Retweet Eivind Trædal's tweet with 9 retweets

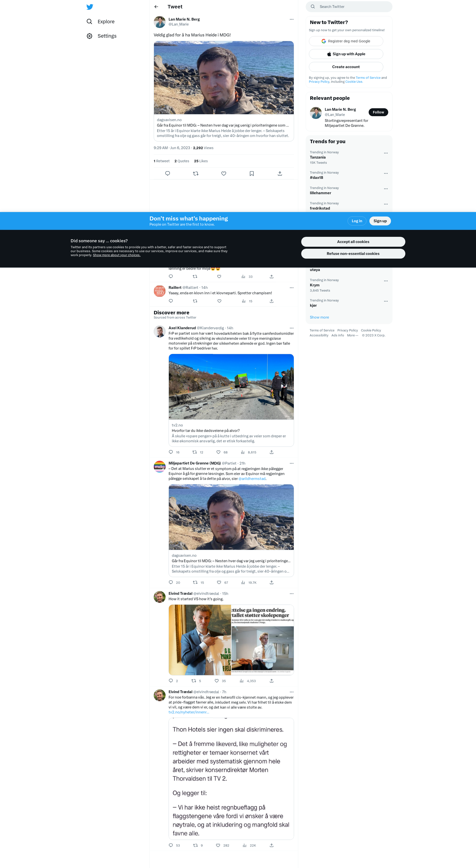click(x=196, y=845)
